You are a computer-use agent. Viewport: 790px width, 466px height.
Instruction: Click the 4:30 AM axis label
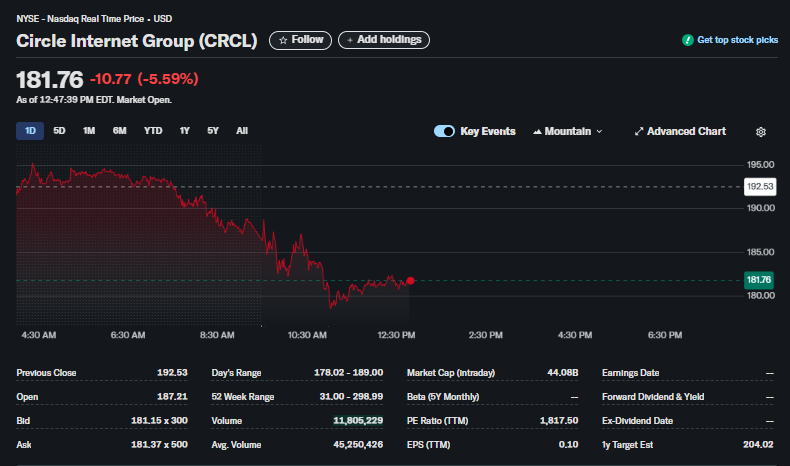pos(39,335)
